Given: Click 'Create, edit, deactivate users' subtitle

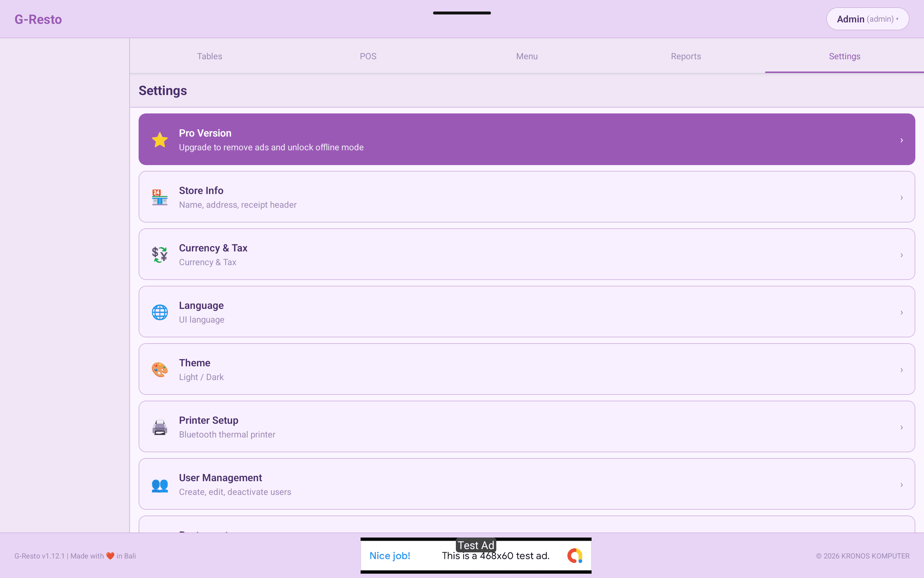Looking at the screenshot, I should pyautogui.click(x=235, y=492).
